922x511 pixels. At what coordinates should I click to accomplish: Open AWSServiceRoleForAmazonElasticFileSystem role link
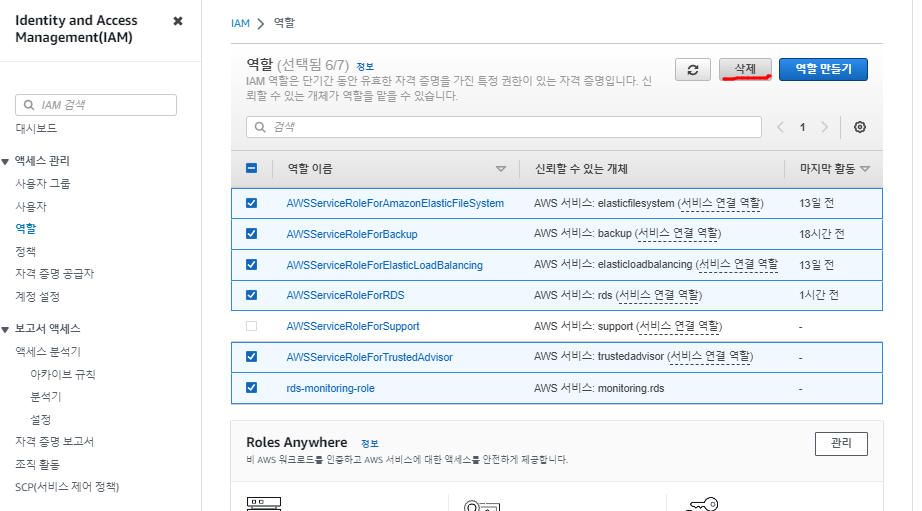395,203
